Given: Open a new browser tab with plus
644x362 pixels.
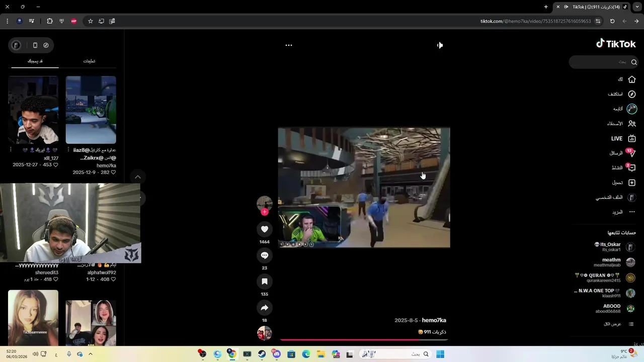Looking at the screenshot, I should (x=546, y=7).
